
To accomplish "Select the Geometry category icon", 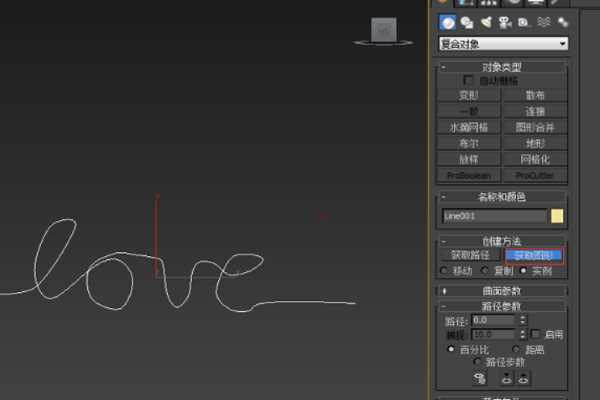I will pyautogui.click(x=447, y=23).
